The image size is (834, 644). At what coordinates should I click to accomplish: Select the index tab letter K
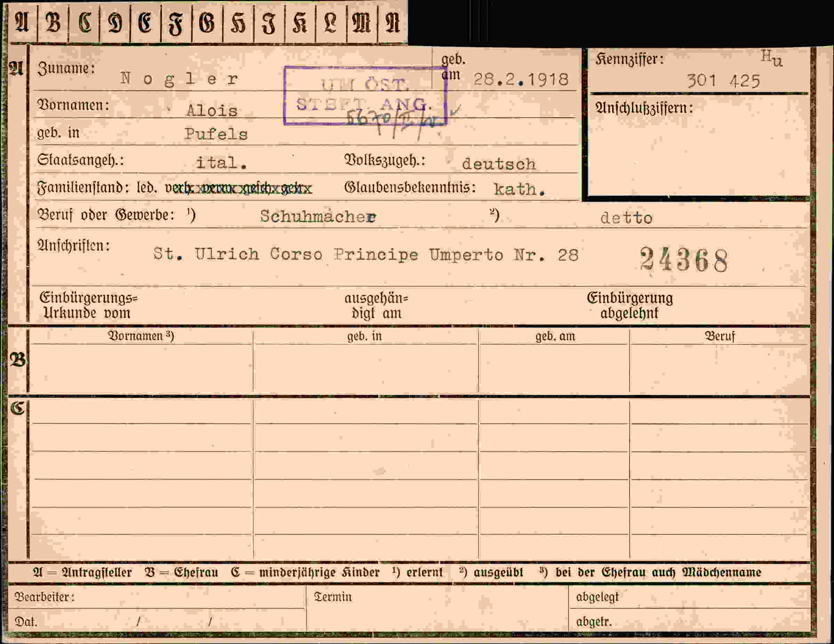click(300, 23)
